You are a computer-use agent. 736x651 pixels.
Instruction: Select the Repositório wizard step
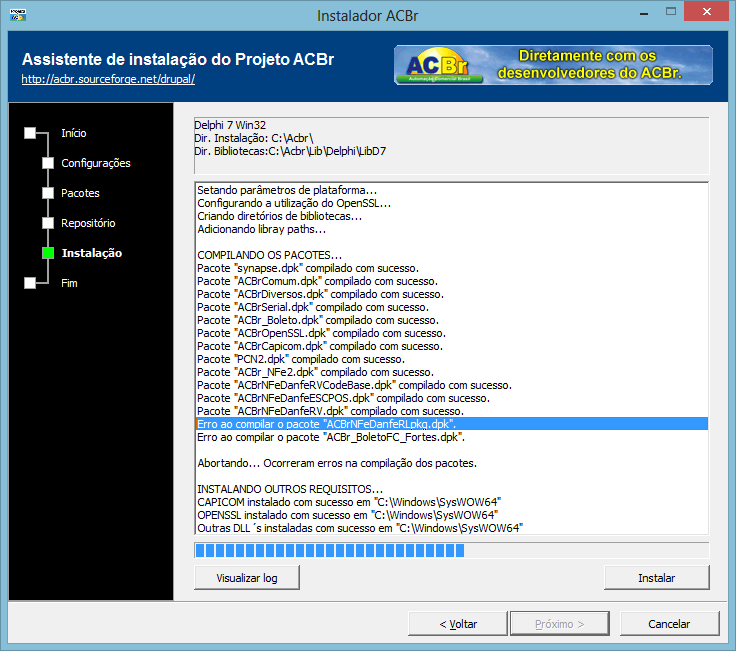point(88,223)
